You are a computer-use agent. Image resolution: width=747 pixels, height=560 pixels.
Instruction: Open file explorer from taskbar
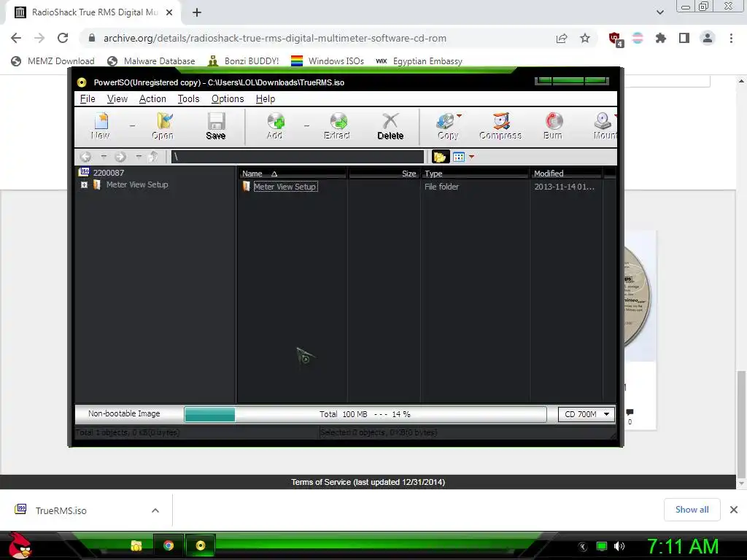point(136,545)
